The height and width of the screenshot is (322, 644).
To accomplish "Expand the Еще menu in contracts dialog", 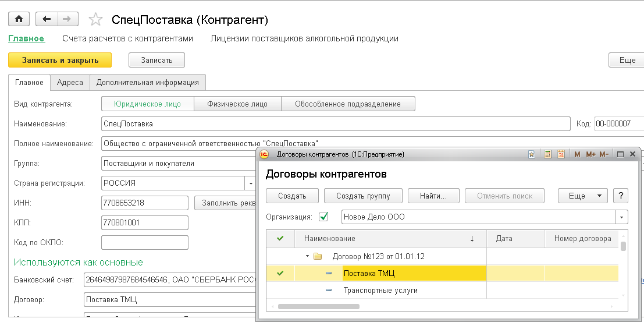I will point(582,196).
